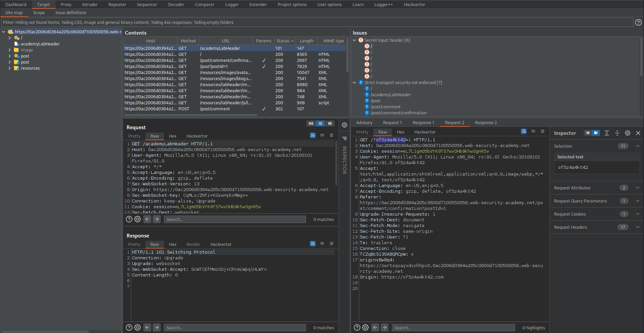
Task: Open Response search help icon
Action: point(129,328)
